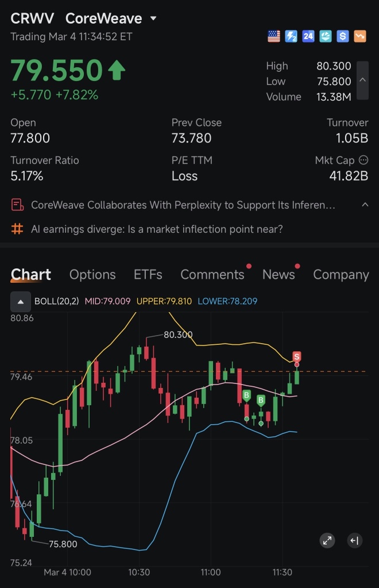Collapse the High/Low/Volume quote details chevron
379x588 pixels.
click(362, 80)
